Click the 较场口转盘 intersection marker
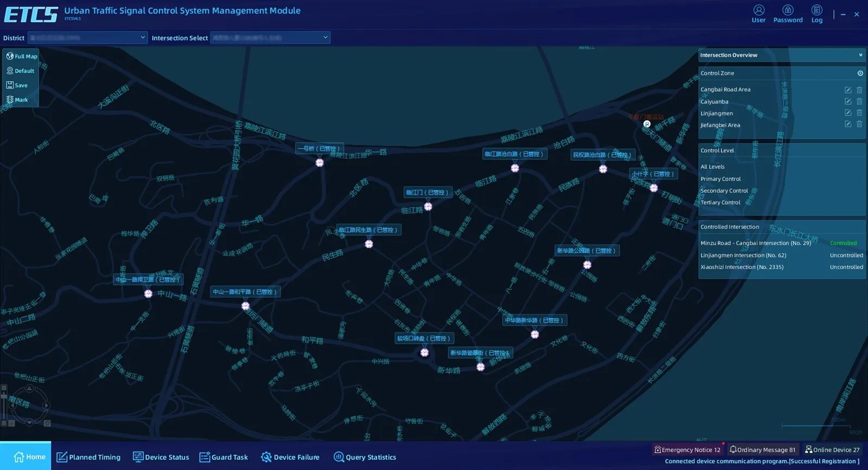 424,352
